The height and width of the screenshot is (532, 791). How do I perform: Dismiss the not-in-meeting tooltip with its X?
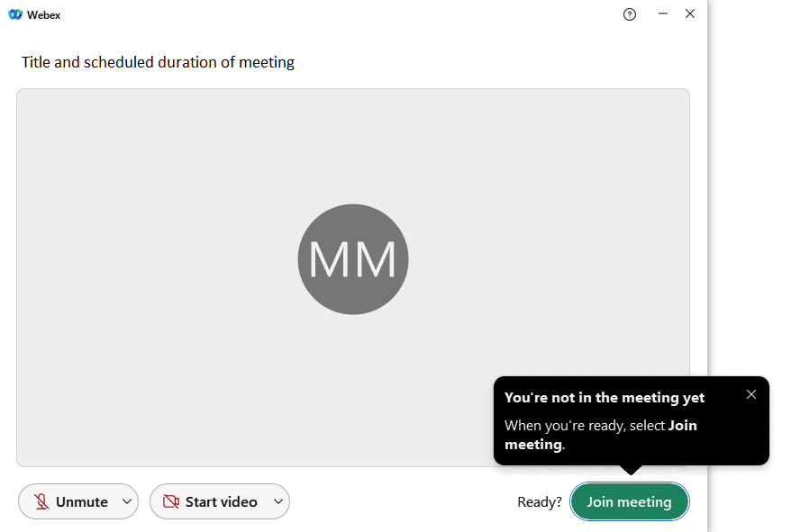click(751, 394)
